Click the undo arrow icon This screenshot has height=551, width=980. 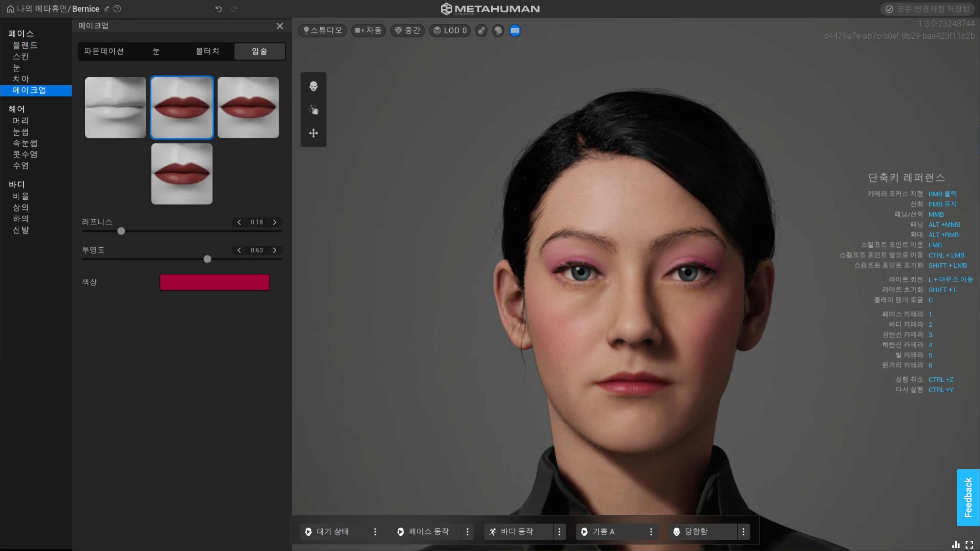point(218,9)
